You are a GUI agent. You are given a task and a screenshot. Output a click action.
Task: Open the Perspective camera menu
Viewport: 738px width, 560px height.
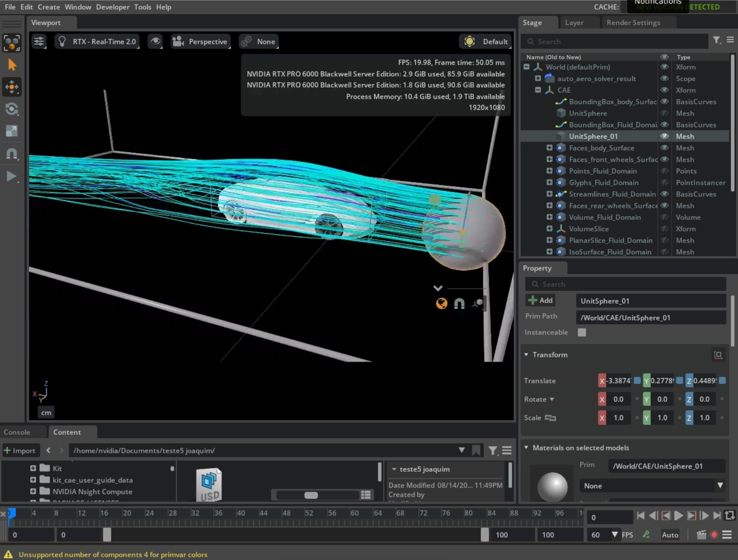pyautogui.click(x=200, y=41)
